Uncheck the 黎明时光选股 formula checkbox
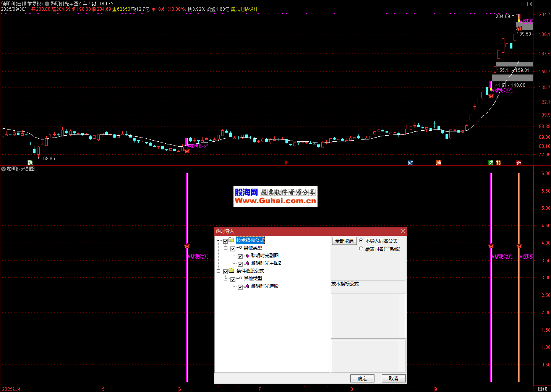The width and height of the screenshot is (551, 392). tap(240, 287)
